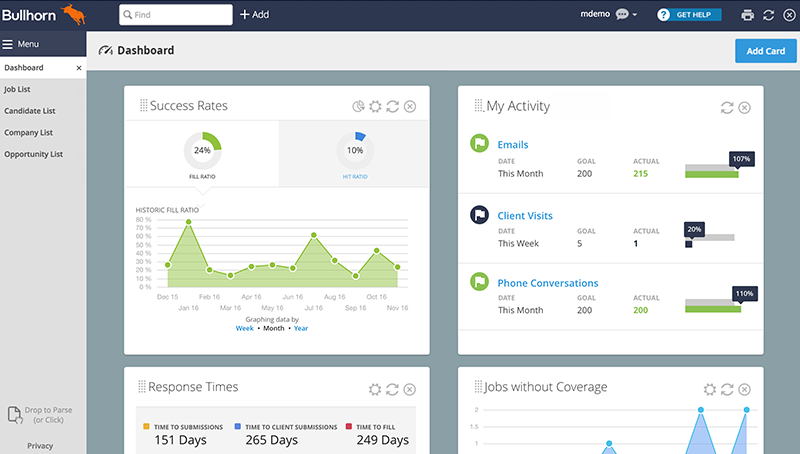Screen dimensions: 800x454
Task: Open the Phone Conversations link
Action: (548, 283)
